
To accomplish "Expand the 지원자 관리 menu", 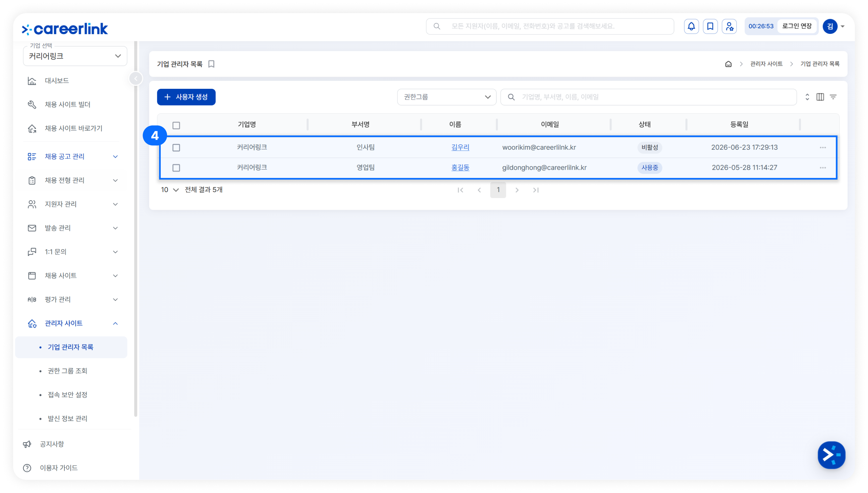I will click(73, 204).
